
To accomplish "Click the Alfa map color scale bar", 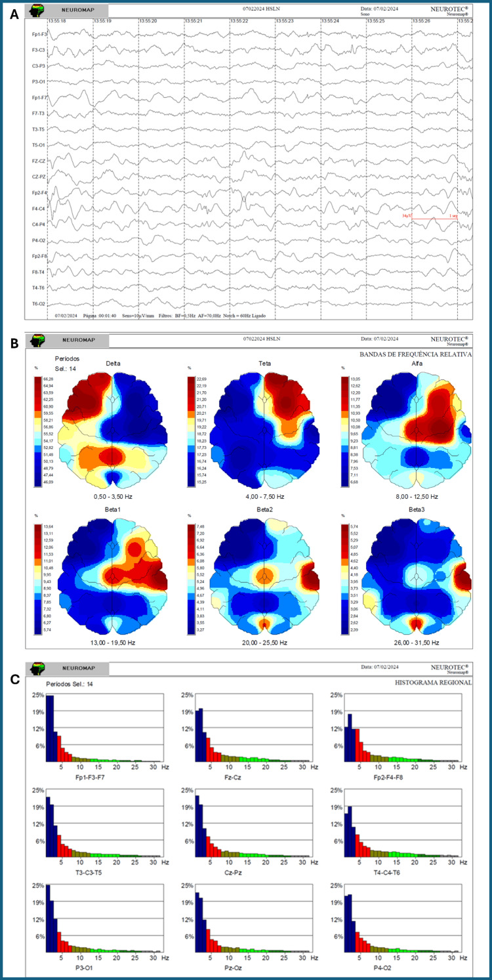I will (x=344, y=431).
